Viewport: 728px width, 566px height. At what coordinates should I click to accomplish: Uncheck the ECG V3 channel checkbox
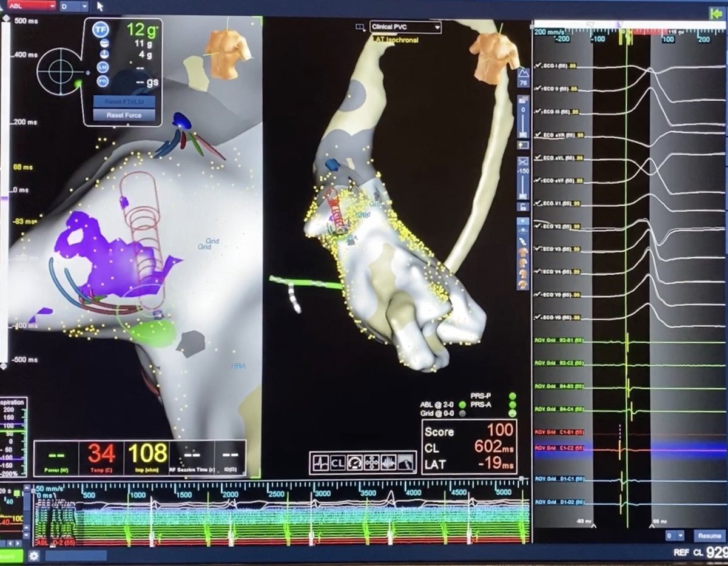click(x=537, y=249)
